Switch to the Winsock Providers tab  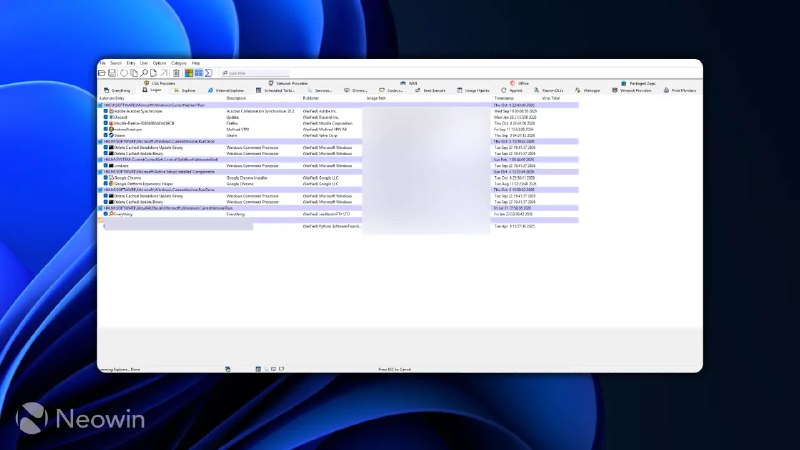(632, 90)
